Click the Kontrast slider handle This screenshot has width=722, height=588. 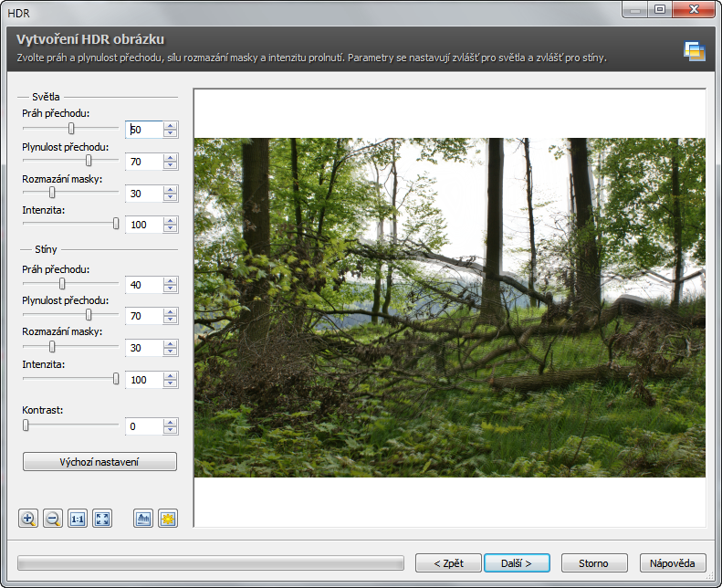26,425
